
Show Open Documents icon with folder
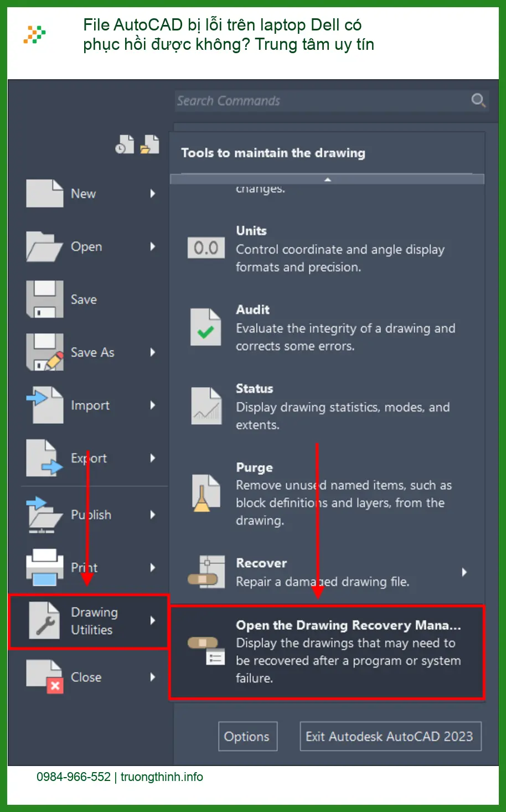pos(149,145)
